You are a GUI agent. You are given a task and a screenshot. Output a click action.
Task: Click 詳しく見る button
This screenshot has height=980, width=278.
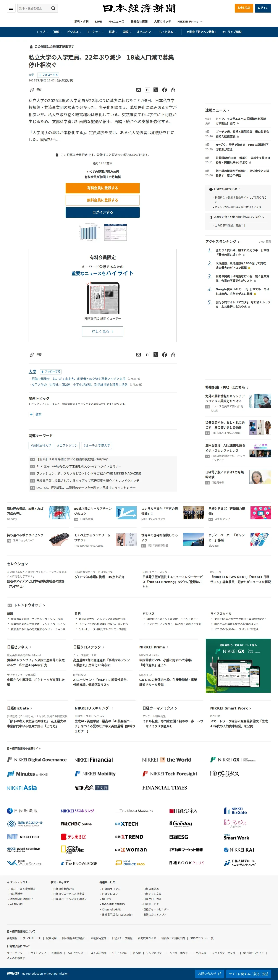click(102, 331)
